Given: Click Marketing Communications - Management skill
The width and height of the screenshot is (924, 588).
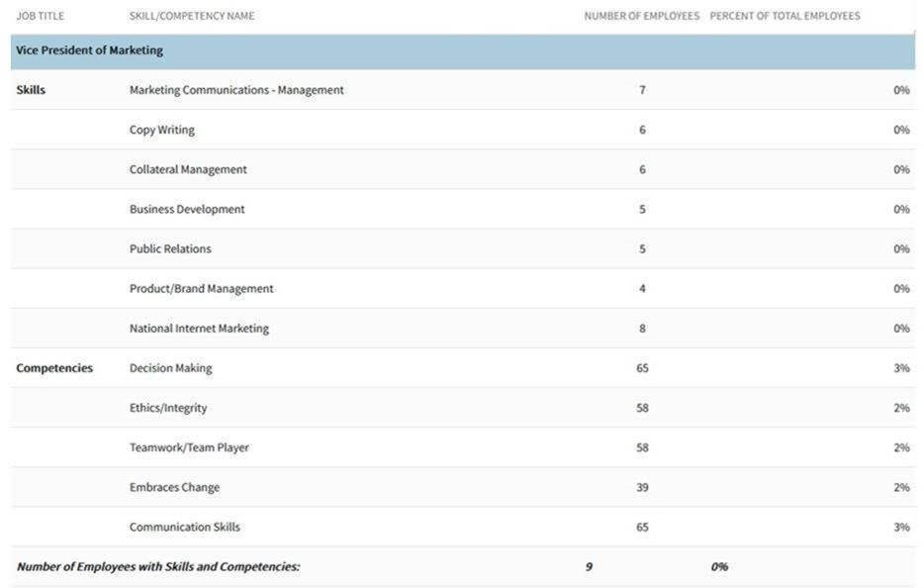Looking at the screenshot, I should 236,90.
